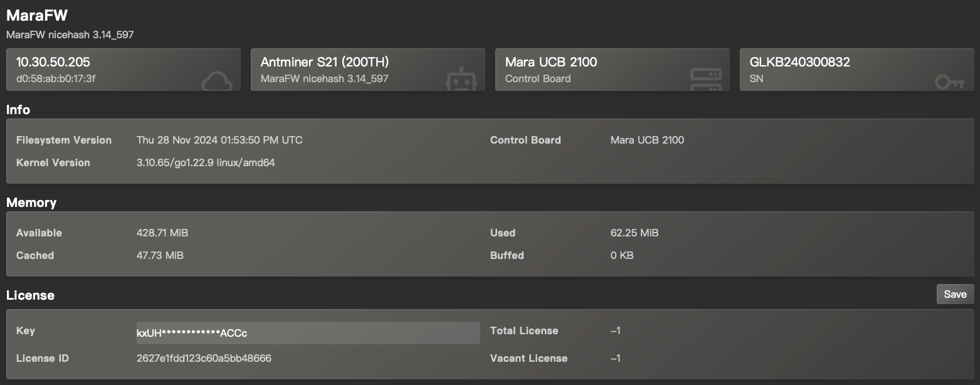Image resolution: width=980 pixels, height=385 pixels.
Task: Click the cloud icon in the IP address card
Action: click(x=217, y=82)
